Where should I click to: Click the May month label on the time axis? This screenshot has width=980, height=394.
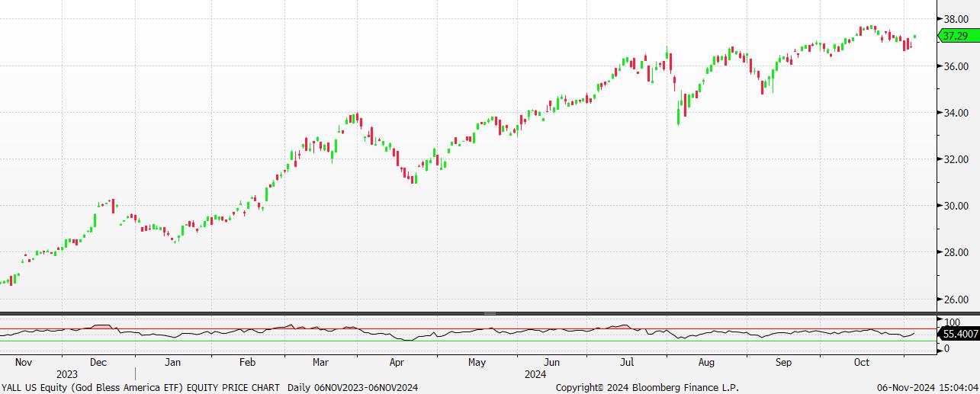[x=477, y=363]
